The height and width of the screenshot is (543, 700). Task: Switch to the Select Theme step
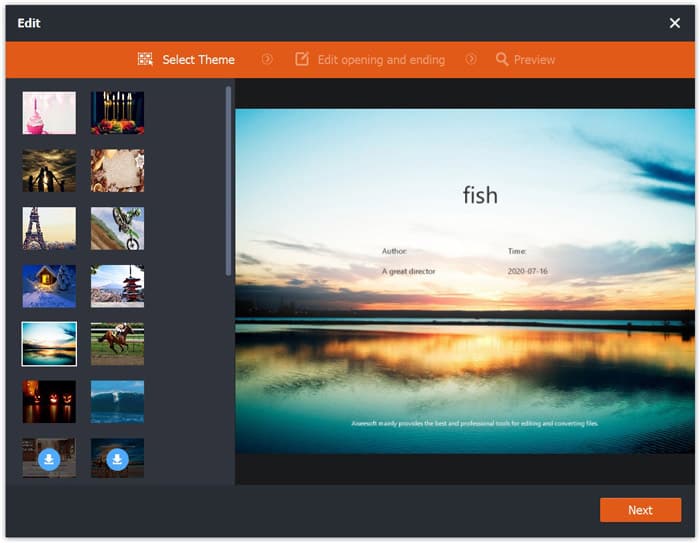(198, 60)
